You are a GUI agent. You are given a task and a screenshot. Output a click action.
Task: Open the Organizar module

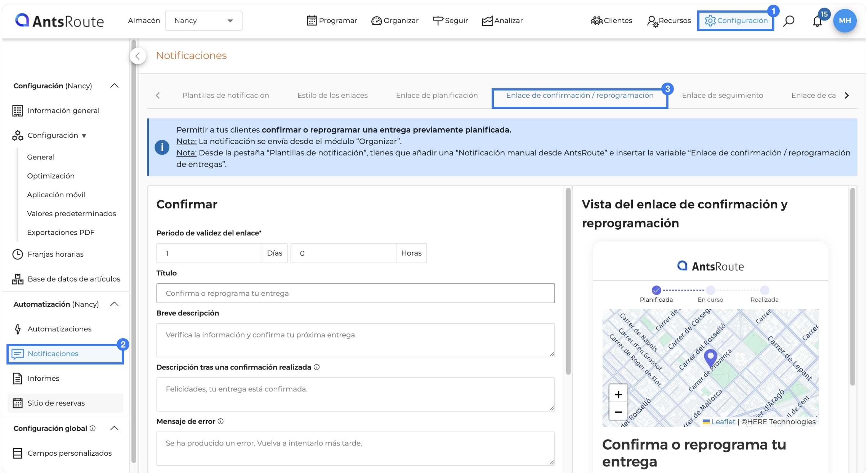coord(395,21)
